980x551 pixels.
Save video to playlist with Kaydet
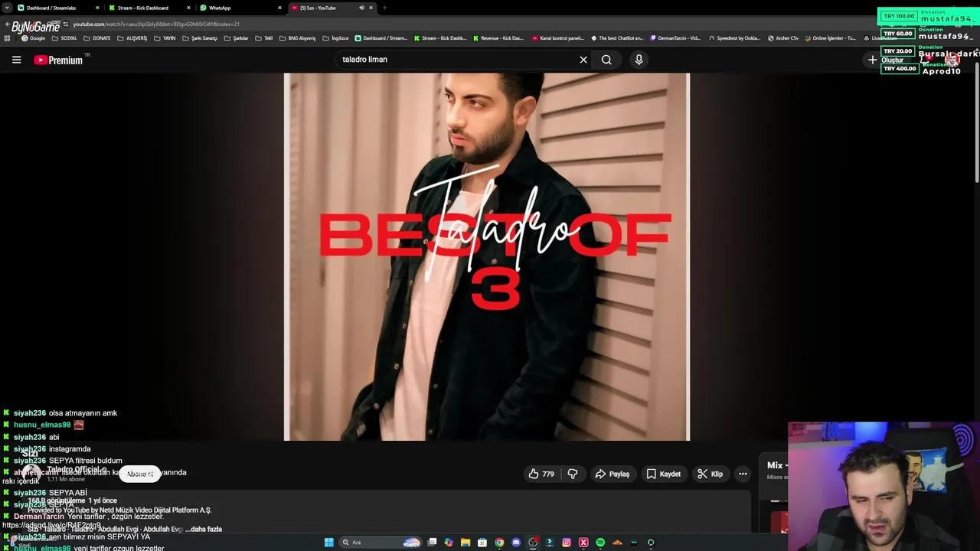pos(663,474)
